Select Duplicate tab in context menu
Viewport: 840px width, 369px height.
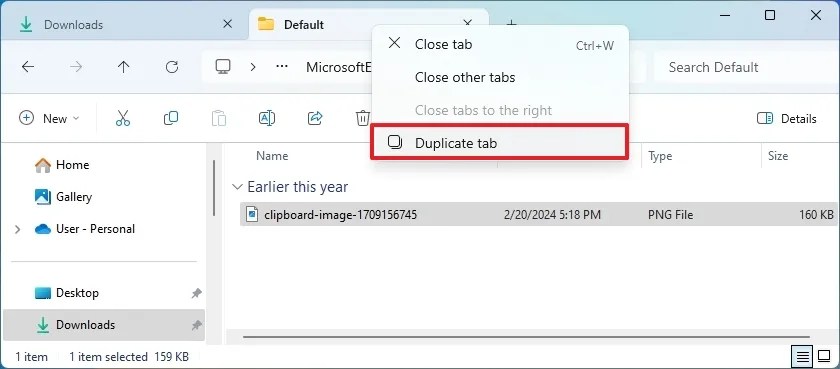(x=499, y=143)
